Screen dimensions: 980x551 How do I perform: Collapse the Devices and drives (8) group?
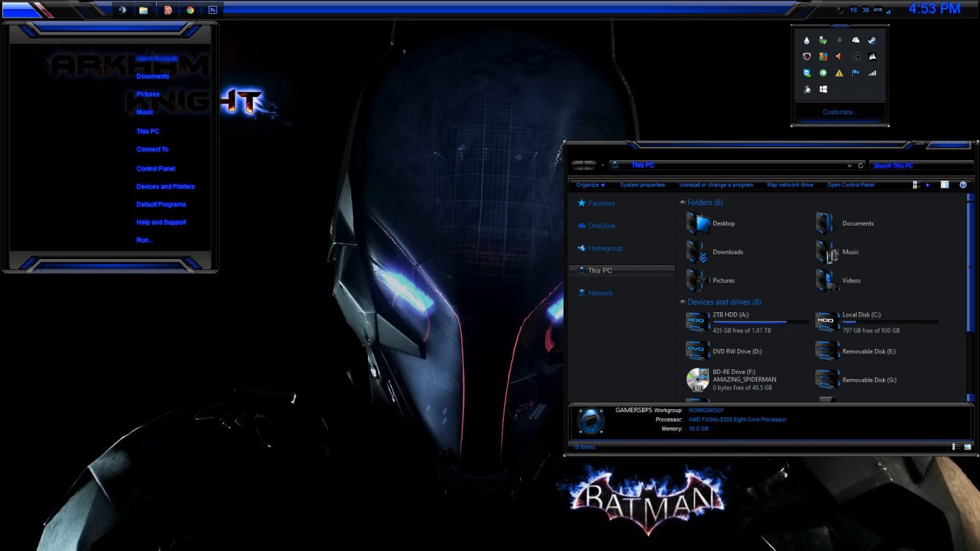coord(683,302)
